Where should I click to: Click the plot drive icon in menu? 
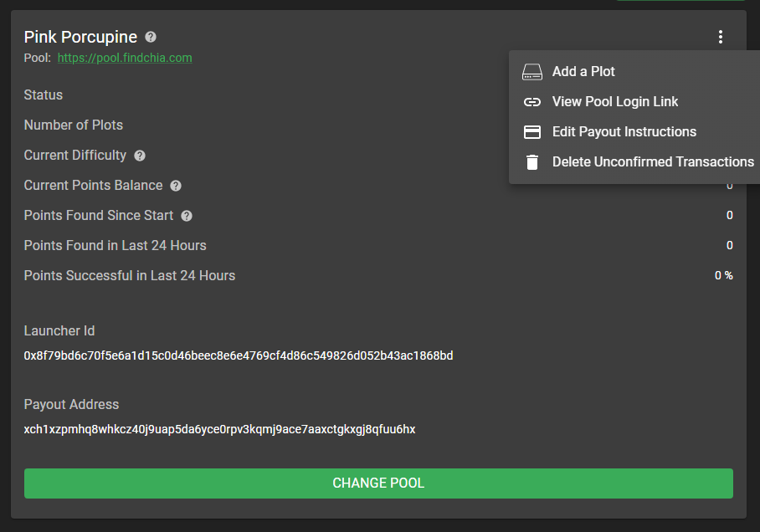click(532, 72)
